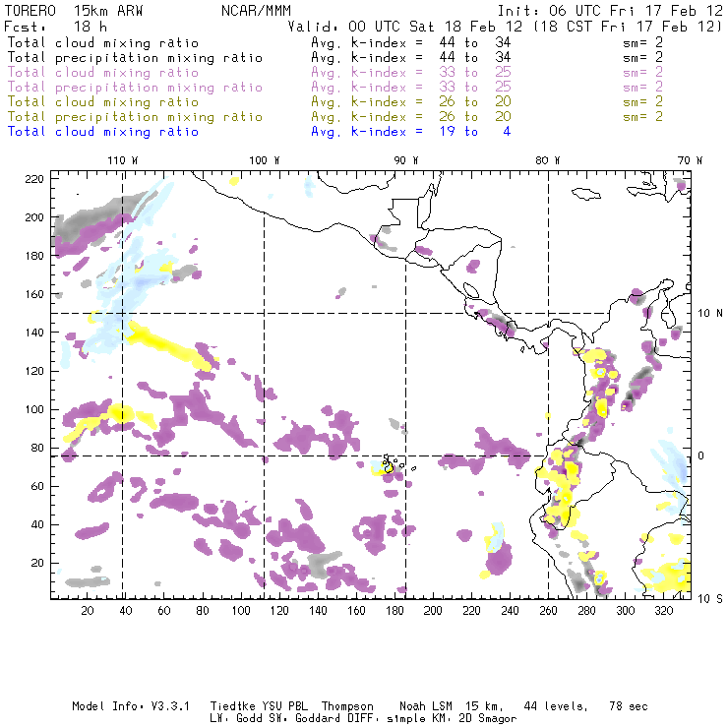The width and height of the screenshot is (728, 728).
Task: Click the "70 W" longitude label
Action: click(x=690, y=160)
